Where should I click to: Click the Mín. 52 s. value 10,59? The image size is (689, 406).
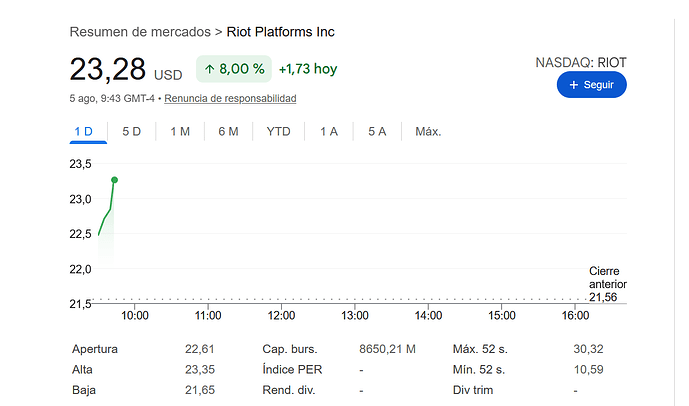point(588,370)
